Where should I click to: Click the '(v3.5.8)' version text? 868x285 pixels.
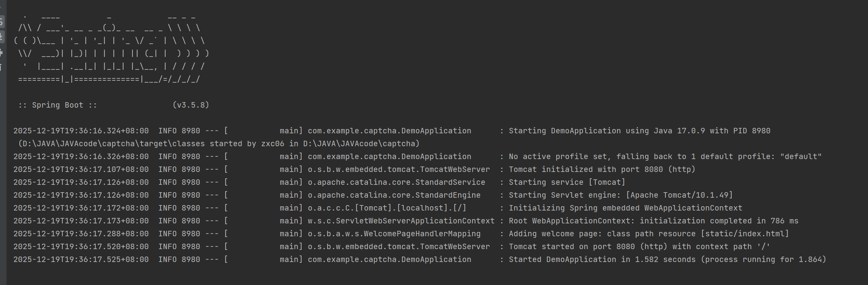(x=191, y=105)
